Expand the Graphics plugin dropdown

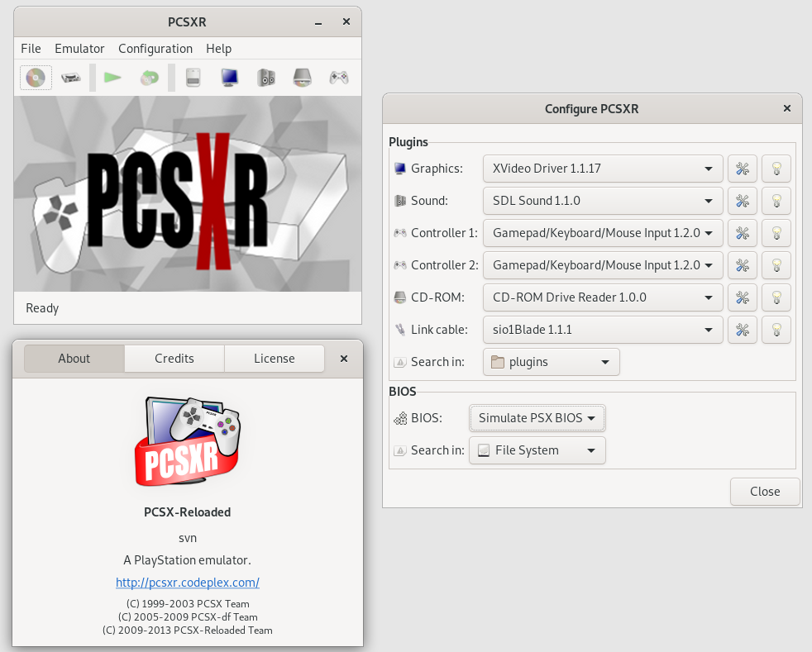[602, 169]
